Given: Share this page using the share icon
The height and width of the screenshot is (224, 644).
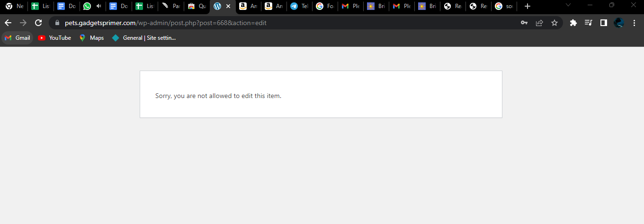Looking at the screenshot, I should point(539,23).
